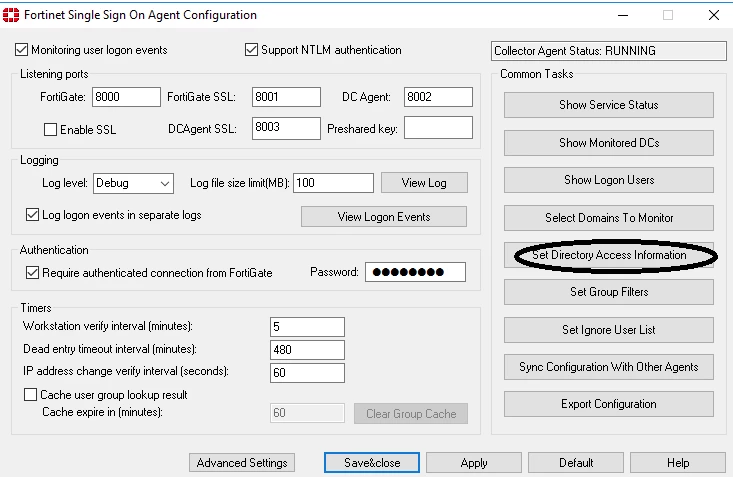The image size is (733, 477).
Task: Toggle Require authenticated connection from FortiGate
Action: pyautogui.click(x=32, y=273)
